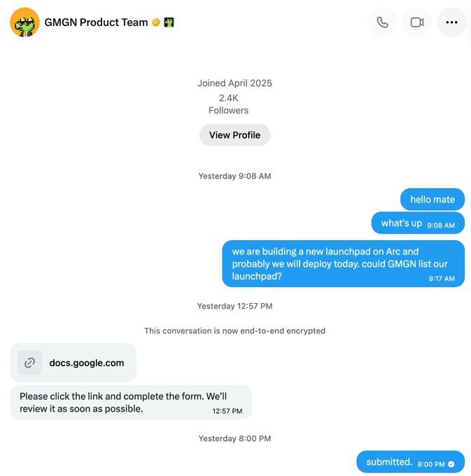Click the green affiliate badge next to the name
This screenshot has height=476, width=471.
pyautogui.click(x=169, y=22)
